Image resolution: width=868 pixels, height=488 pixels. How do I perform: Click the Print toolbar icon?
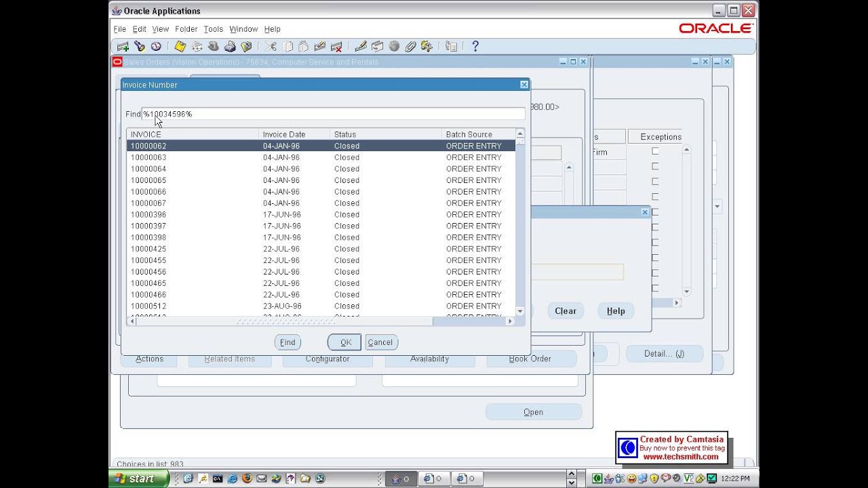point(230,46)
